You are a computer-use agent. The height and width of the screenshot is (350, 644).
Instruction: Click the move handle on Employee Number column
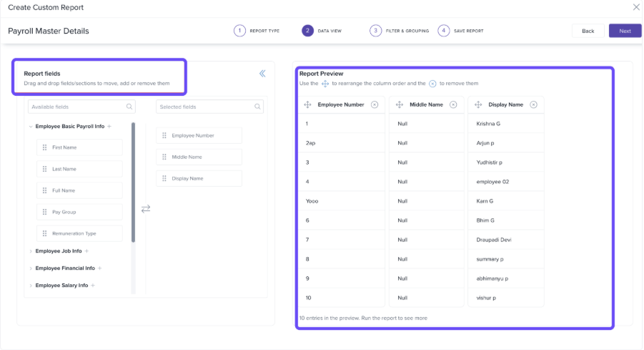click(307, 104)
